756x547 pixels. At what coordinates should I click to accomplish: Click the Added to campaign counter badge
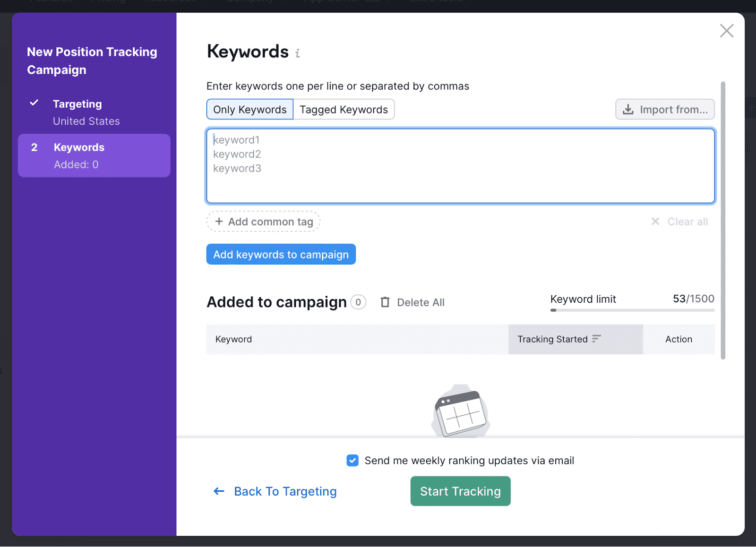click(358, 302)
